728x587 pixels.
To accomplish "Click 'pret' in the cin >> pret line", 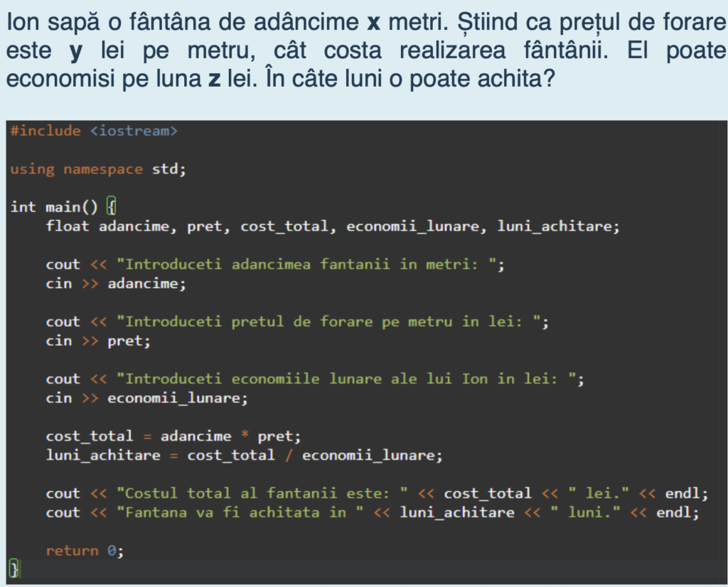I will click(124, 341).
